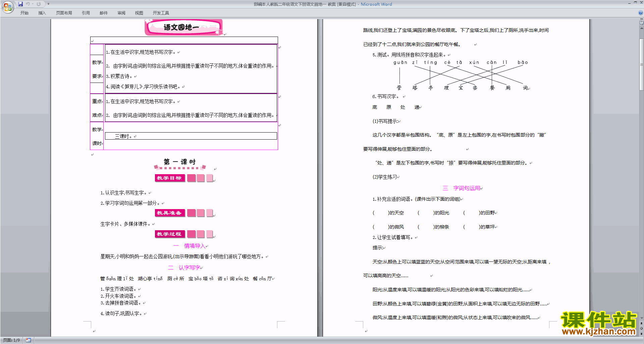Click the 三课时。 table cell
644x344 pixels.
pyautogui.click(x=191, y=136)
